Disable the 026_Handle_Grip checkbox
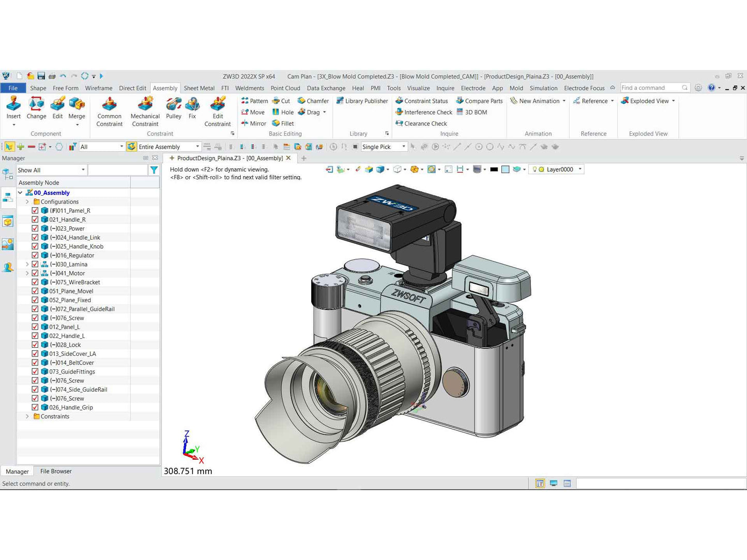747x560 pixels. [x=35, y=407]
